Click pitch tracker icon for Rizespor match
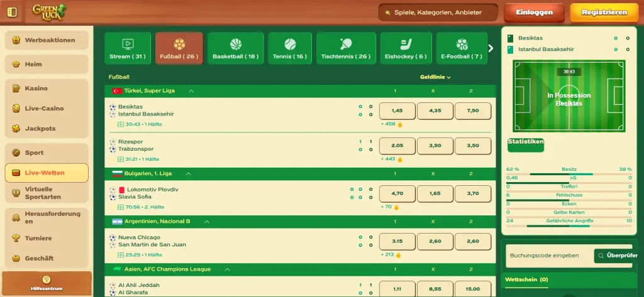Viewport: 644px width, 297px height. click(120, 159)
